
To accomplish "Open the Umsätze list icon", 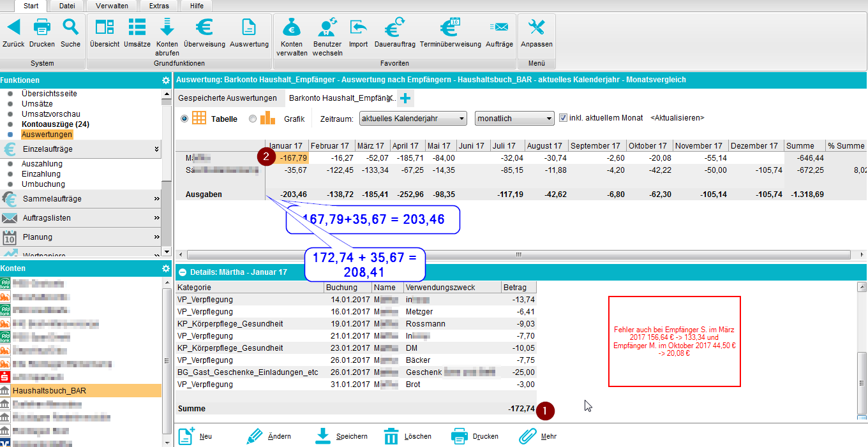I will point(137,27).
